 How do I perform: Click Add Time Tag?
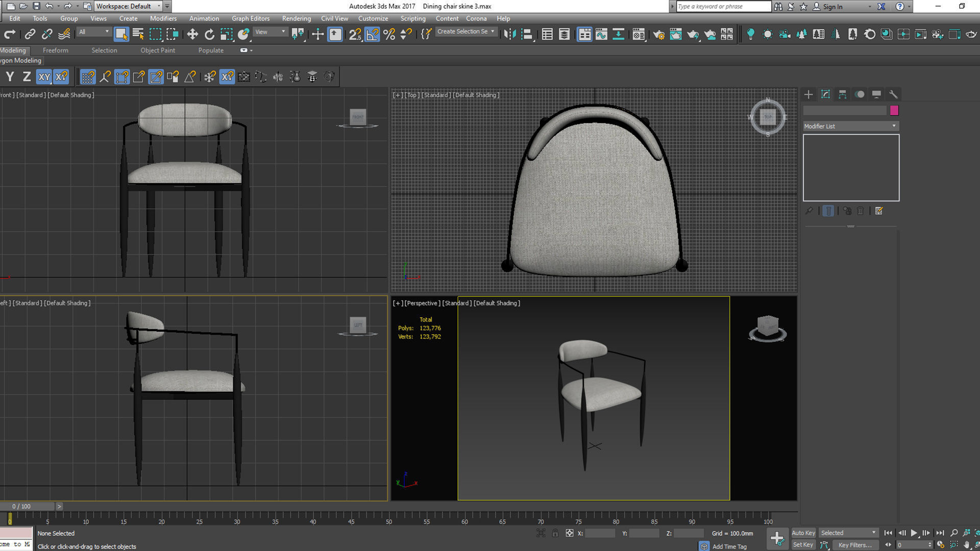pyautogui.click(x=729, y=546)
